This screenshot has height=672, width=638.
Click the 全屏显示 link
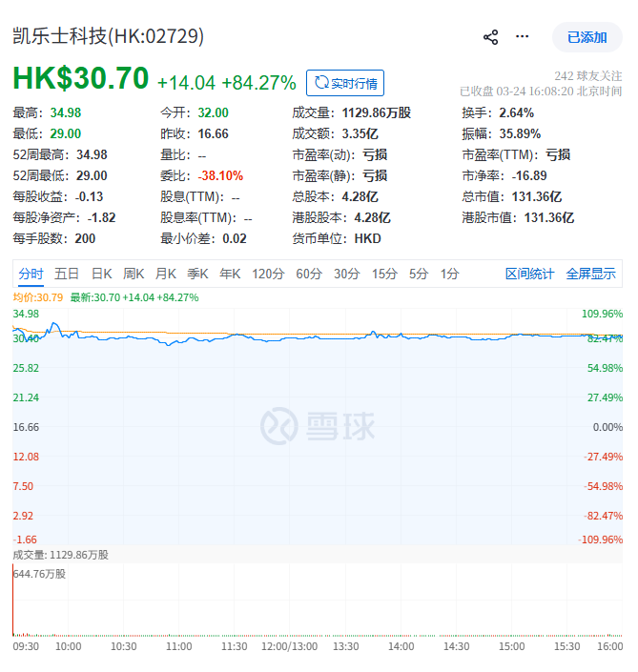pyautogui.click(x=590, y=274)
